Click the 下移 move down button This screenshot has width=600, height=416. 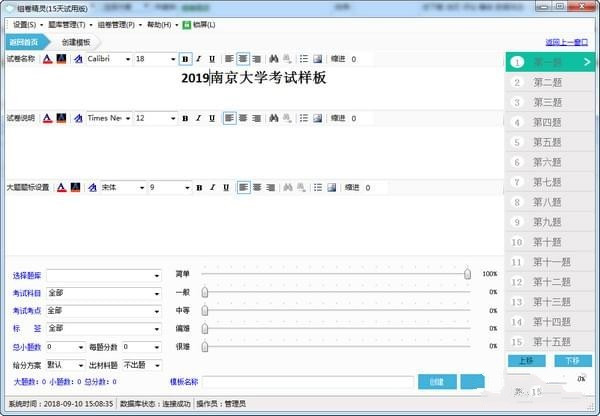[x=573, y=361]
